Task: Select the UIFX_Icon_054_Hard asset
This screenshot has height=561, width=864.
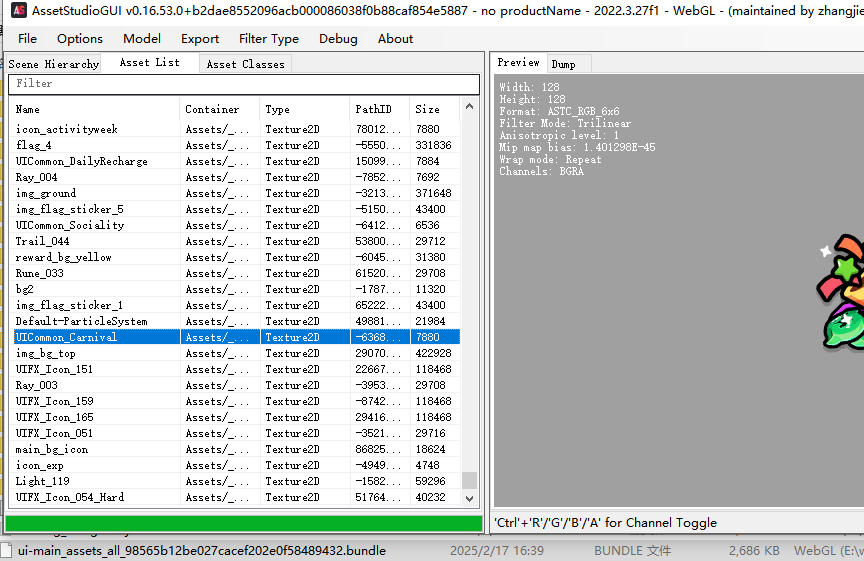Action: tap(70, 497)
